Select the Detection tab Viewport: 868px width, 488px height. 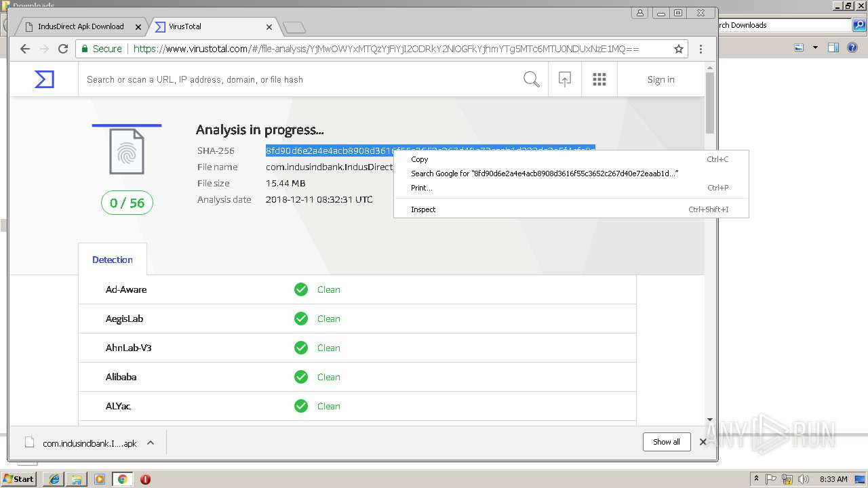pyautogui.click(x=113, y=260)
